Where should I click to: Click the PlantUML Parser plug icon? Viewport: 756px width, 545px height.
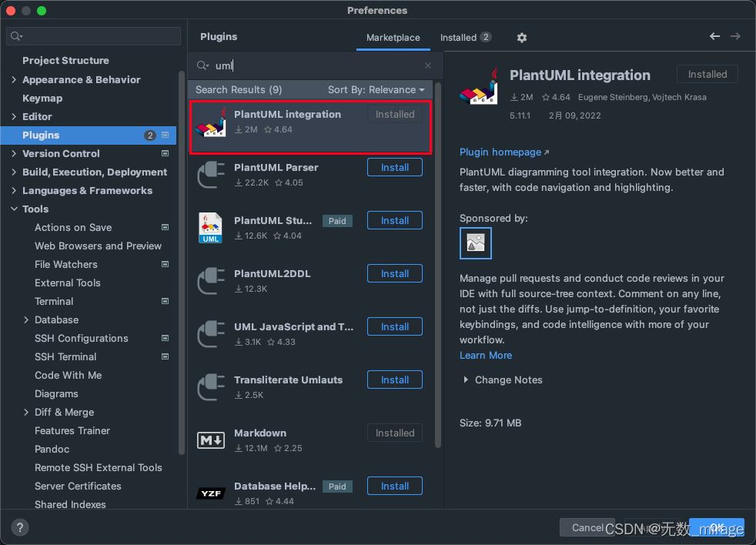[211, 175]
